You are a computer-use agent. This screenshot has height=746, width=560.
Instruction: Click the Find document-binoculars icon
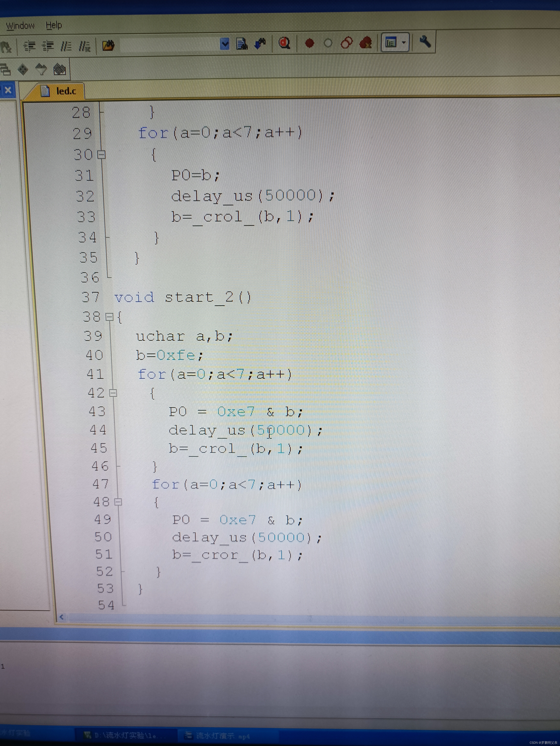pyautogui.click(x=242, y=44)
